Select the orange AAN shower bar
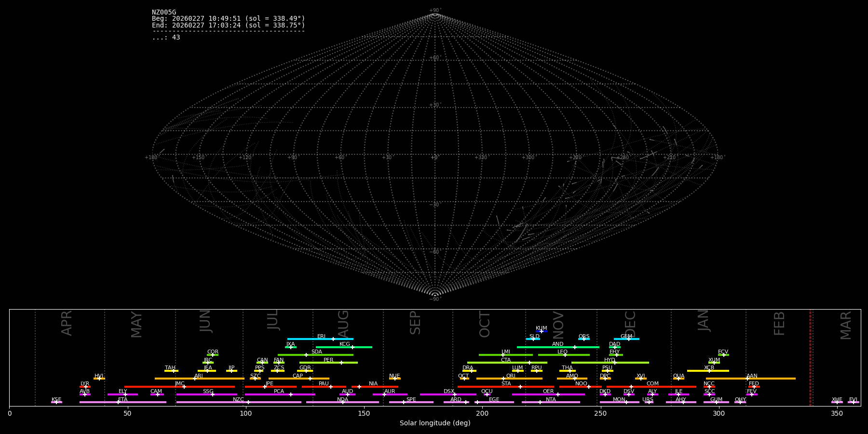868x434 pixels. pos(751,379)
